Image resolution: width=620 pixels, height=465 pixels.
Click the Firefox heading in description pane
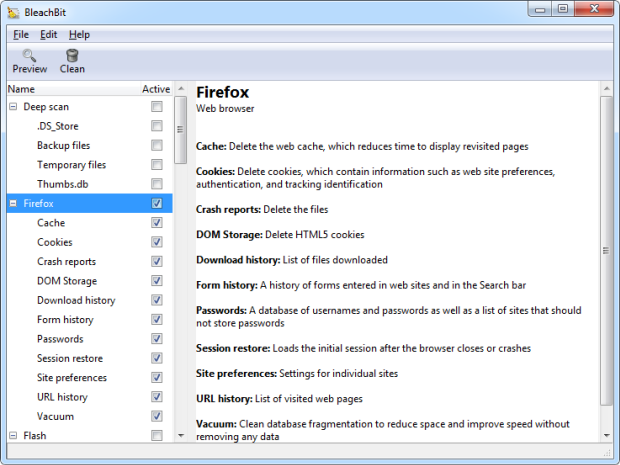tap(223, 92)
